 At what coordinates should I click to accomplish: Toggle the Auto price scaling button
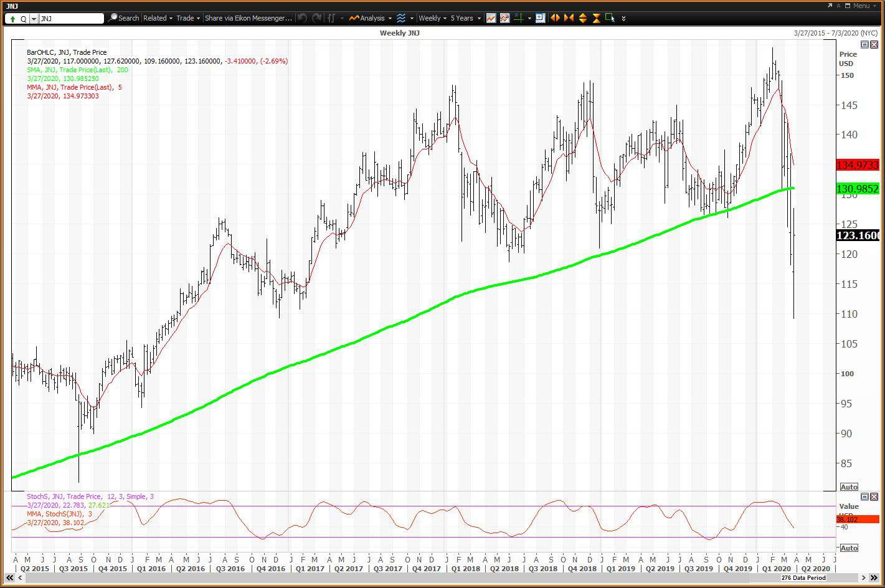848,487
